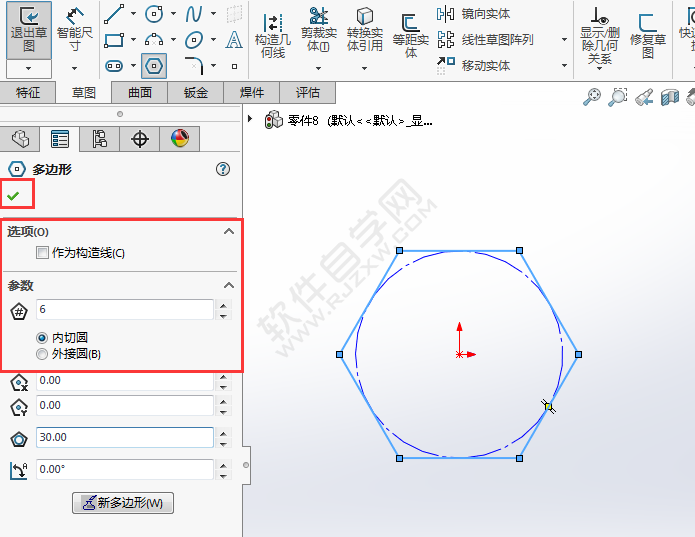695x537 pixels.
Task: Select the Straight Slot tool
Action: (x=114, y=66)
